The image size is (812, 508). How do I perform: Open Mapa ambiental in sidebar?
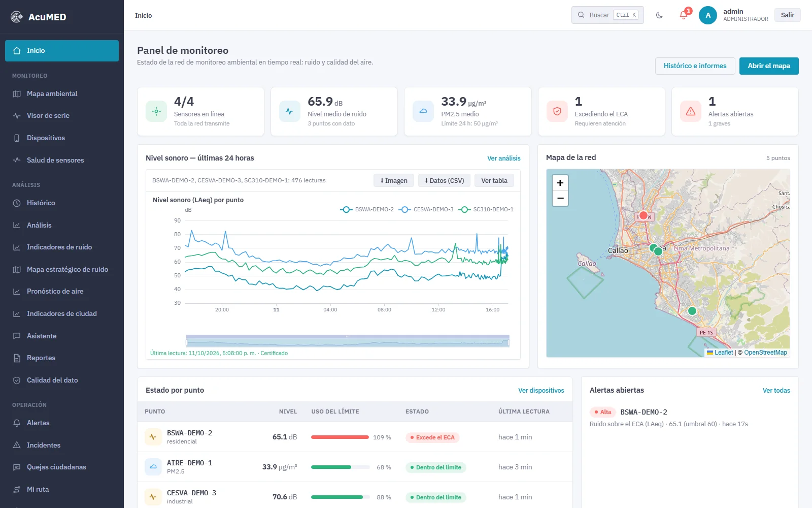(x=62, y=94)
